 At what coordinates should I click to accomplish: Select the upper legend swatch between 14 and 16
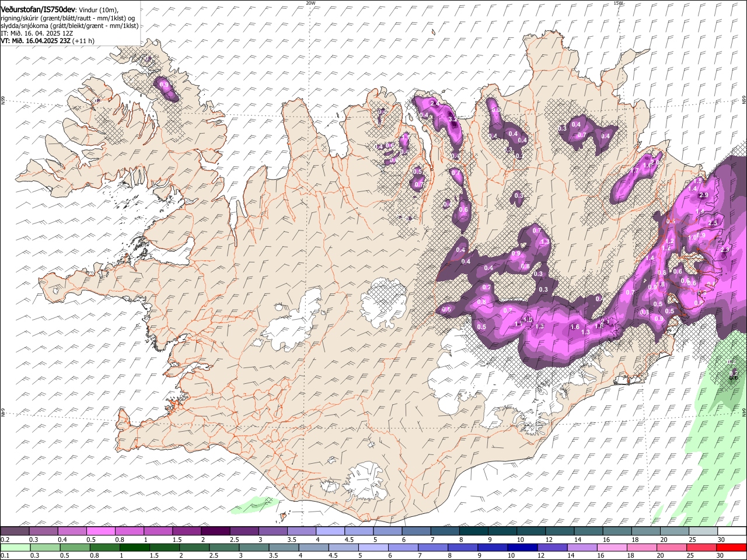588,531
